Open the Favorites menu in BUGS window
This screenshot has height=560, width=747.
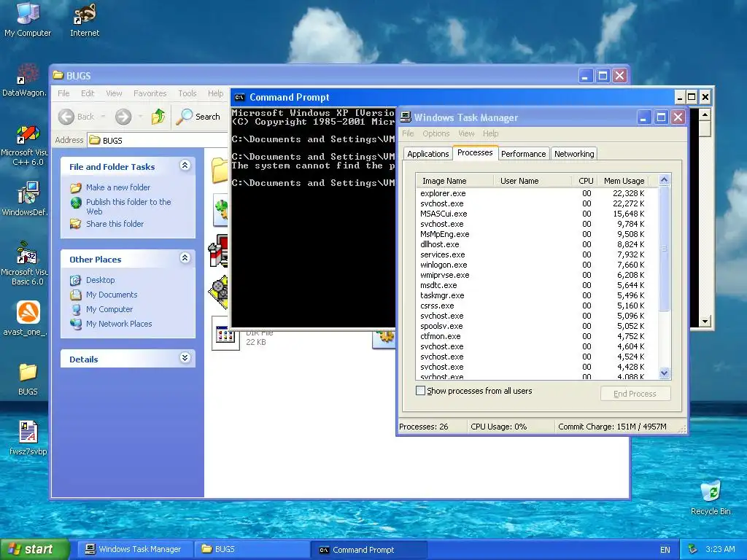pos(150,93)
